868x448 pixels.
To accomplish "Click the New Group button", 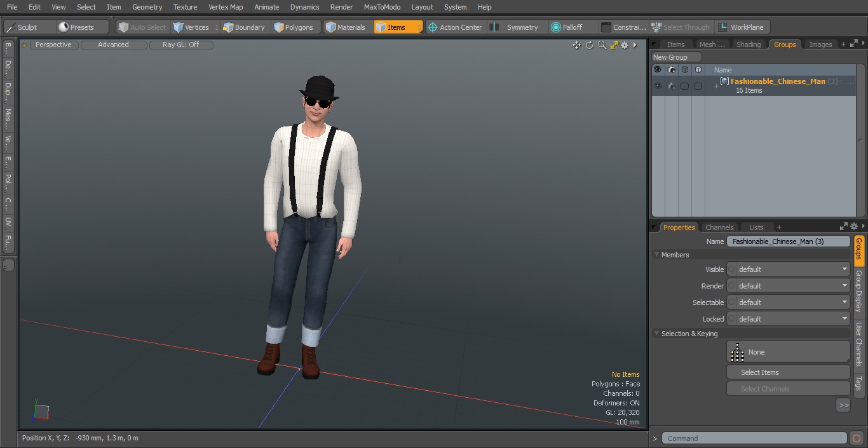I will pos(676,57).
